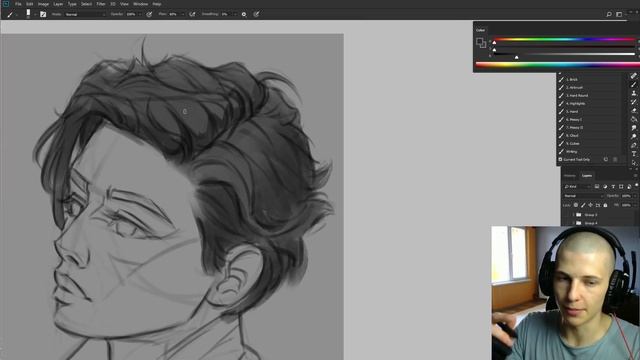Click the foreground/background color swatches in Color panel
The height and width of the screenshot is (360, 640).
pyautogui.click(x=481, y=42)
